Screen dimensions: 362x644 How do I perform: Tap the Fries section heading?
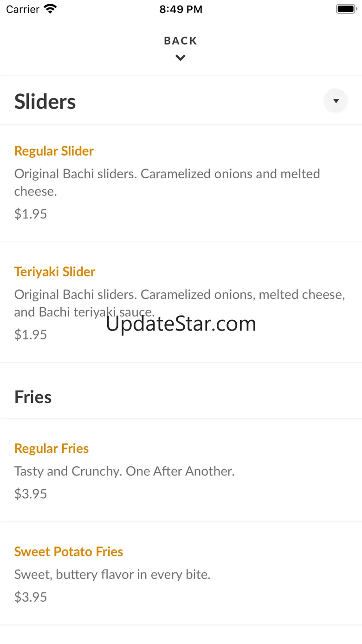(33, 397)
